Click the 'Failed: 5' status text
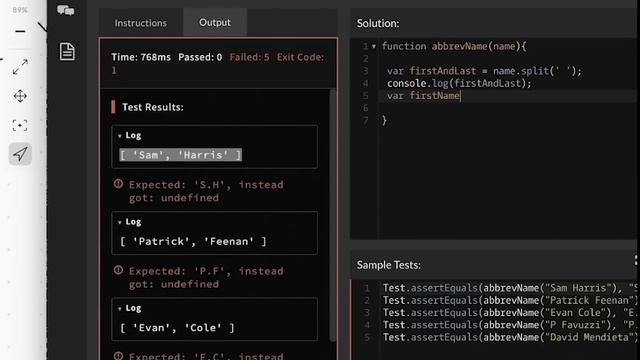 coord(249,57)
